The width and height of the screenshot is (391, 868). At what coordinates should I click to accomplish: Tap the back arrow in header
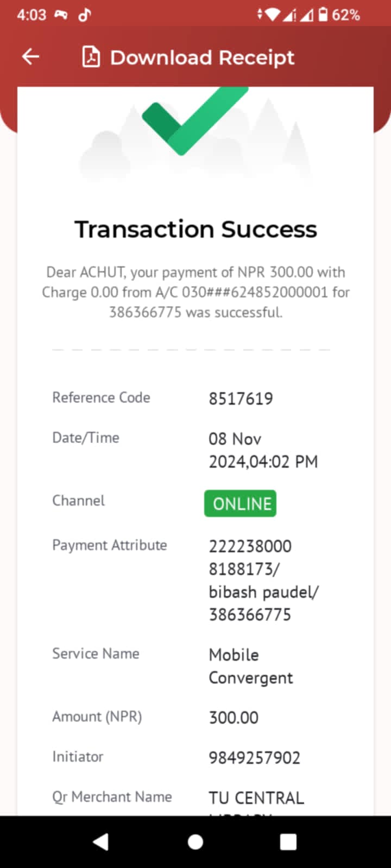[x=31, y=56]
